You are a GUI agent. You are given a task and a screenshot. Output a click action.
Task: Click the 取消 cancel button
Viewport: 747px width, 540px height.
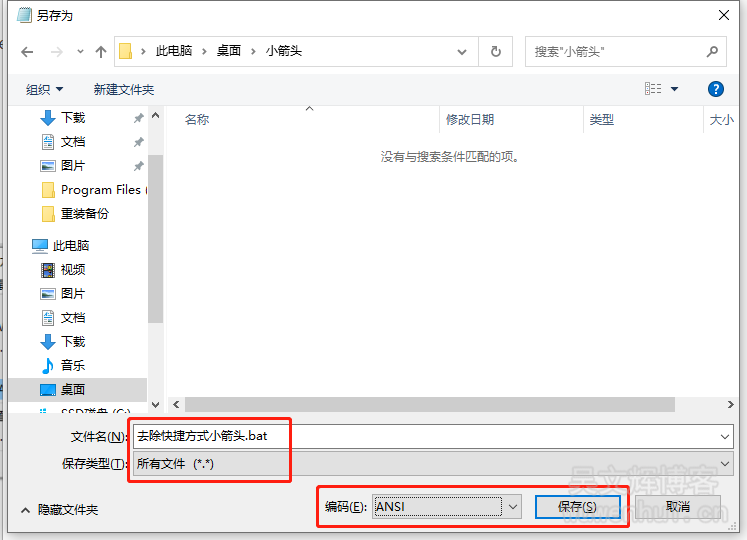(x=677, y=507)
